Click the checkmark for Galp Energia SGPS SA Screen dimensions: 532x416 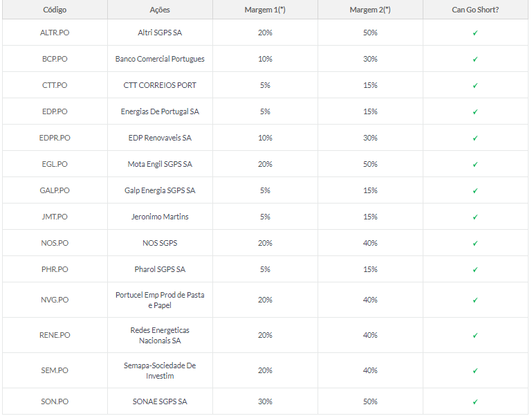point(475,191)
